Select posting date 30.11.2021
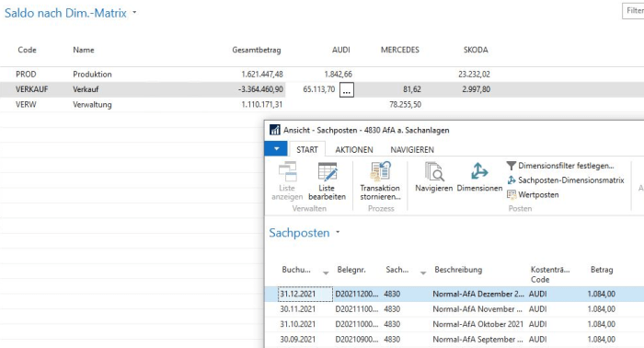 298,309
